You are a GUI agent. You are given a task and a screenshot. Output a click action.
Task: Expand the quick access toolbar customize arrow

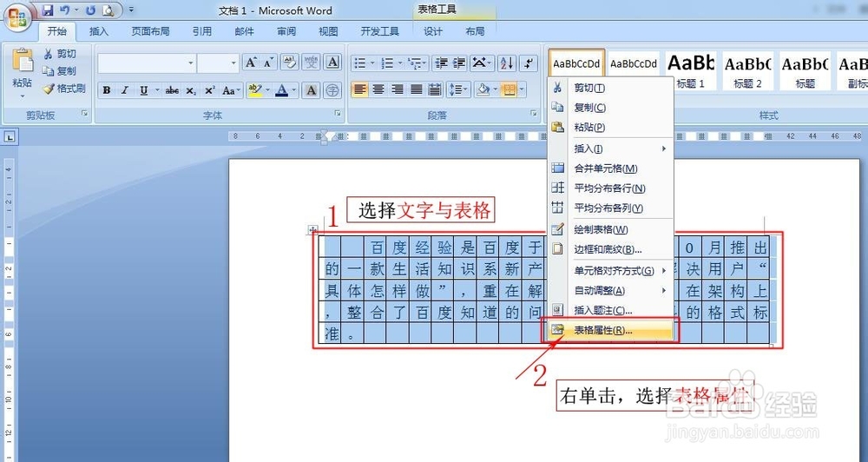[131, 10]
